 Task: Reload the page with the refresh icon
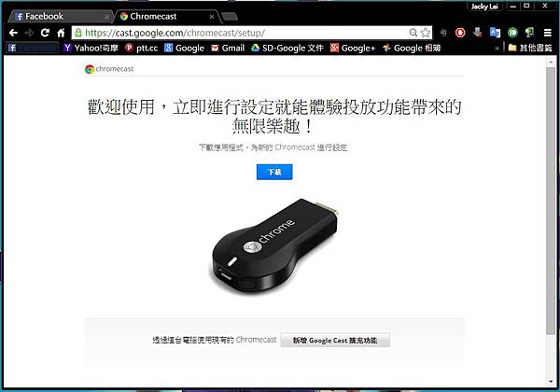click(x=45, y=33)
